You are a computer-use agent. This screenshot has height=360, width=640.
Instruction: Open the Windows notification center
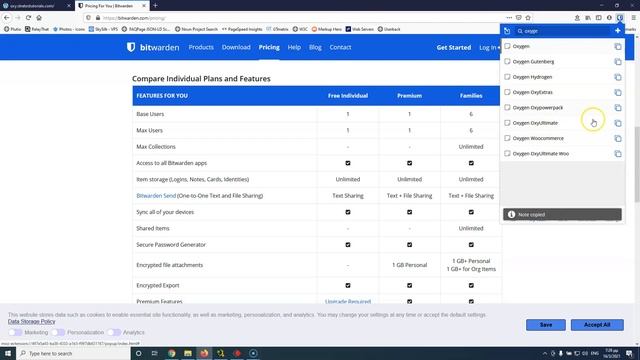tap(629, 353)
